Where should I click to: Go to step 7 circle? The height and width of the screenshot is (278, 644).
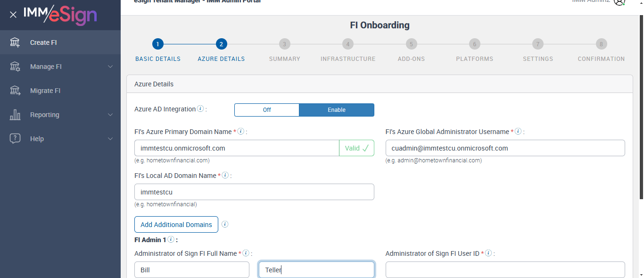[538, 44]
